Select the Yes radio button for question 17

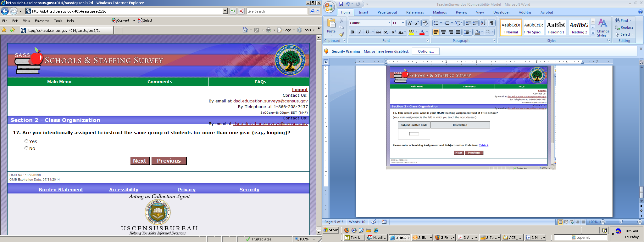tap(26, 141)
